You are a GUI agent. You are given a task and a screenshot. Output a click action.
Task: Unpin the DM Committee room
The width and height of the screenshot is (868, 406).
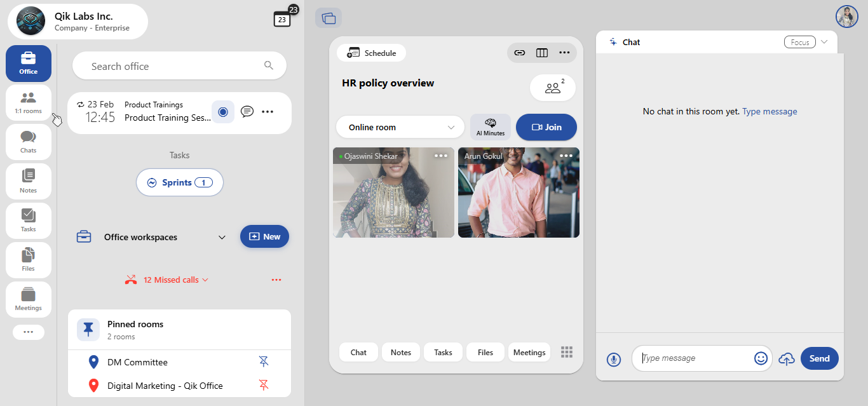pos(264,362)
